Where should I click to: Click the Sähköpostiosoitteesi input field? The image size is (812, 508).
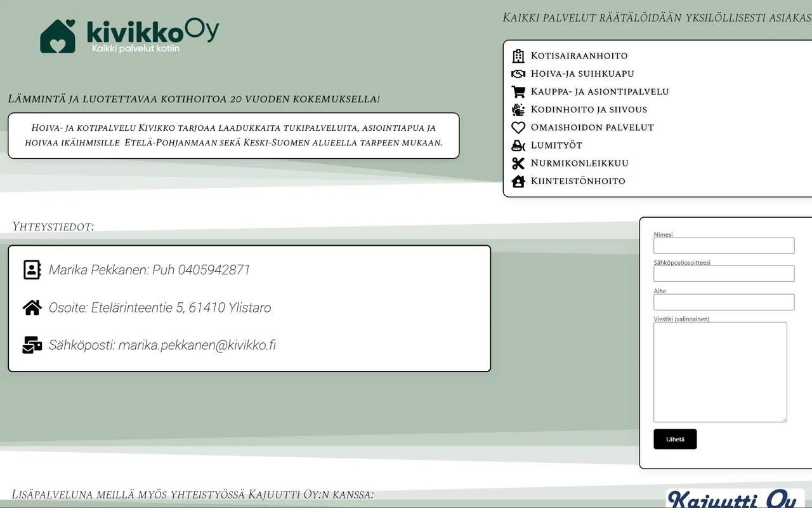724,274
